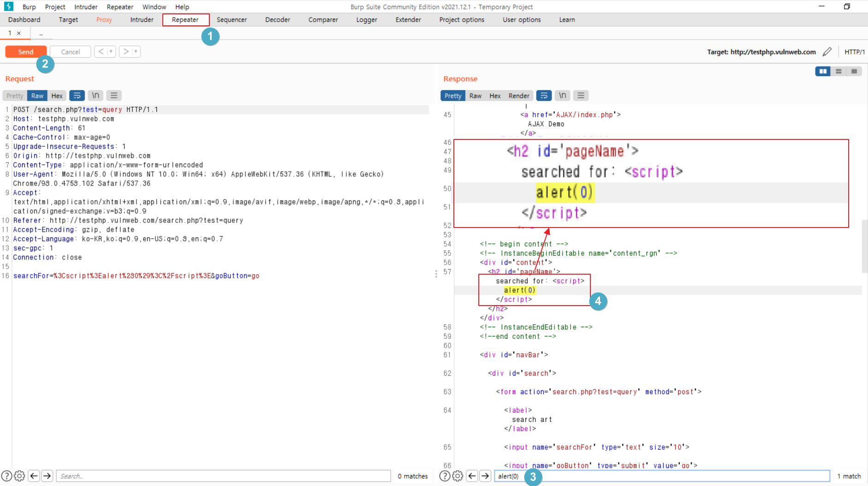Switch Response view to Raw

tap(476, 96)
